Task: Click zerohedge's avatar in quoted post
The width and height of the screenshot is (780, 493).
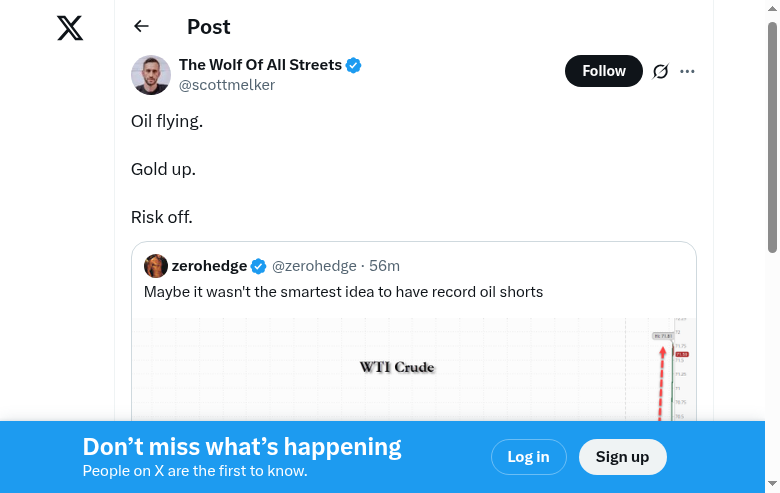Action: tap(156, 265)
